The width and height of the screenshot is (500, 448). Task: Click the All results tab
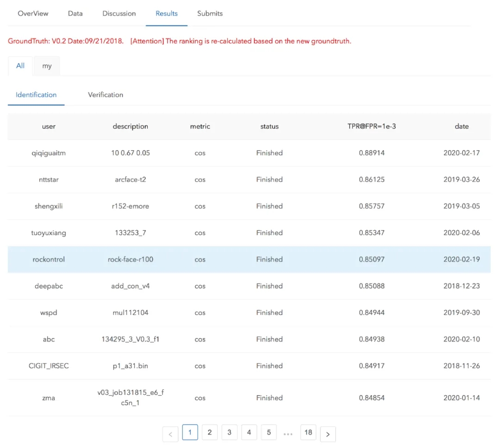click(x=20, y=66)
